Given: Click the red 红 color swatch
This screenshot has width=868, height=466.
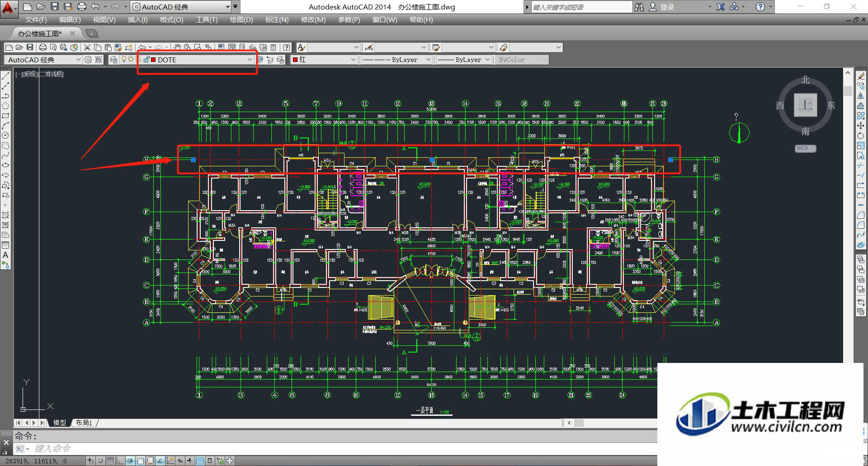Looking at the screenshot, I should pos(295,60).
